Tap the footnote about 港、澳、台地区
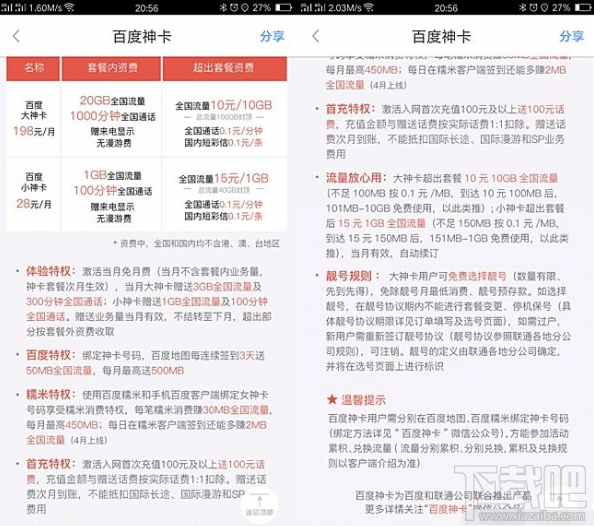Screen dimensions: 594x526 click(197, 244)
